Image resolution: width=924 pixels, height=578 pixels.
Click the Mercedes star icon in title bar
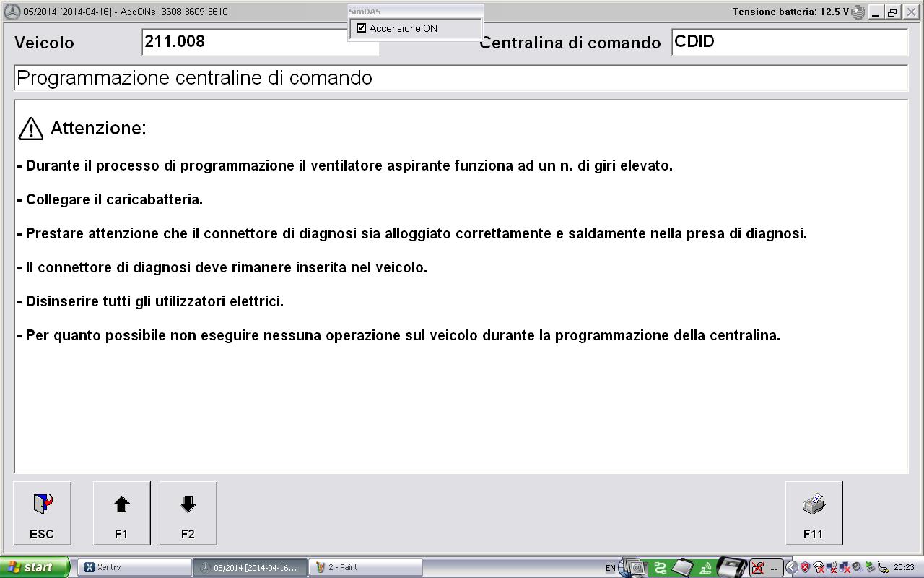[12, 12]
